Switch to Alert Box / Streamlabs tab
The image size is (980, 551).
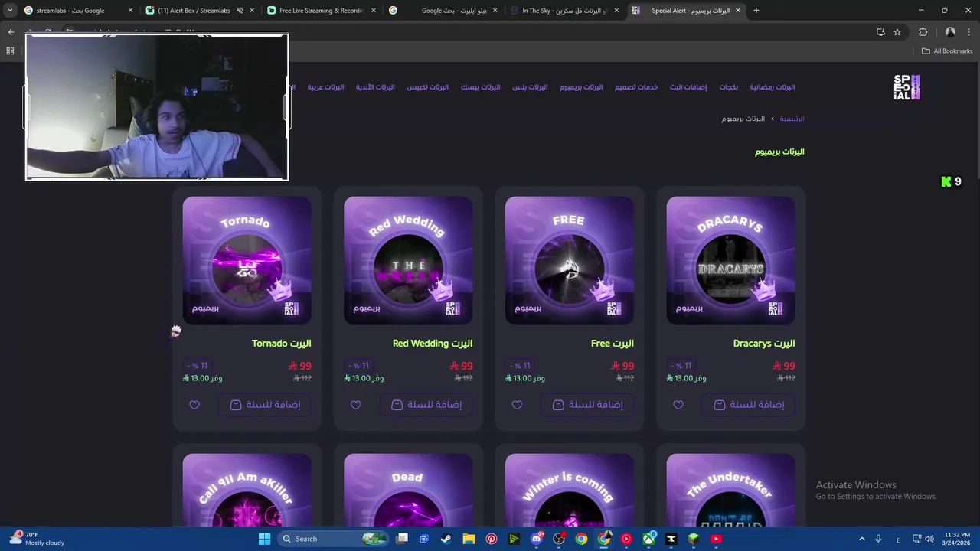[x=199, y=11]
